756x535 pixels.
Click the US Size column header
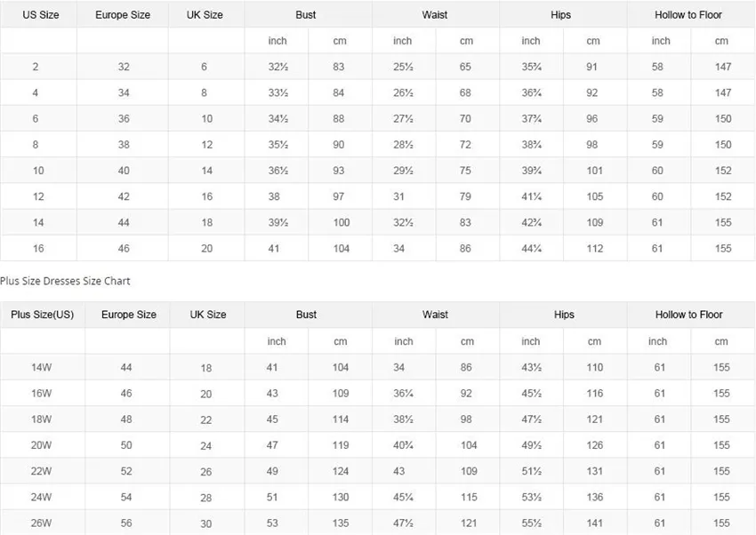pyautogui.click(x=41, y=15)
